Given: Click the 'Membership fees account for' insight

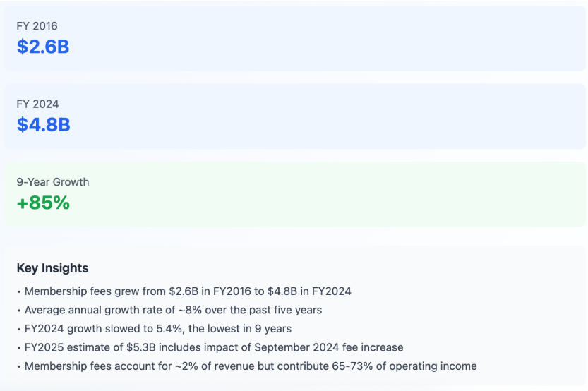Looking at the screenshot, I should coord(250,366).
